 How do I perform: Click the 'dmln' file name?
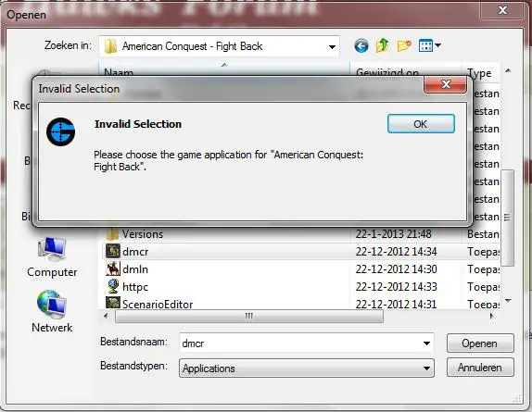click(x=135, y=269)
